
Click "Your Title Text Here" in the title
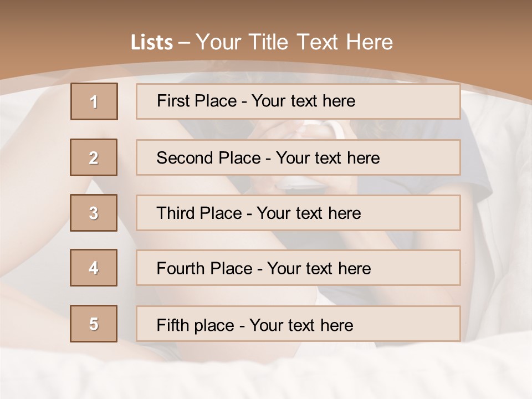(x=294, y=42)
